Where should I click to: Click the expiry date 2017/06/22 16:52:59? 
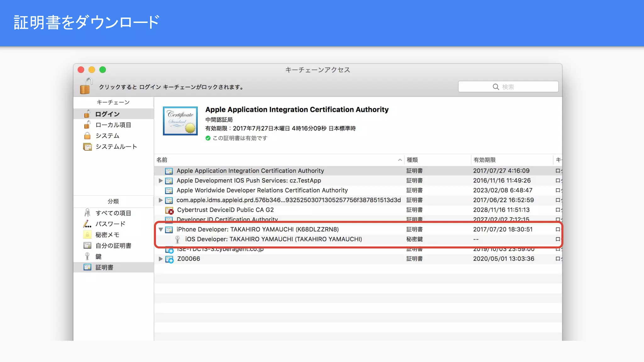(x=503, y=200)
